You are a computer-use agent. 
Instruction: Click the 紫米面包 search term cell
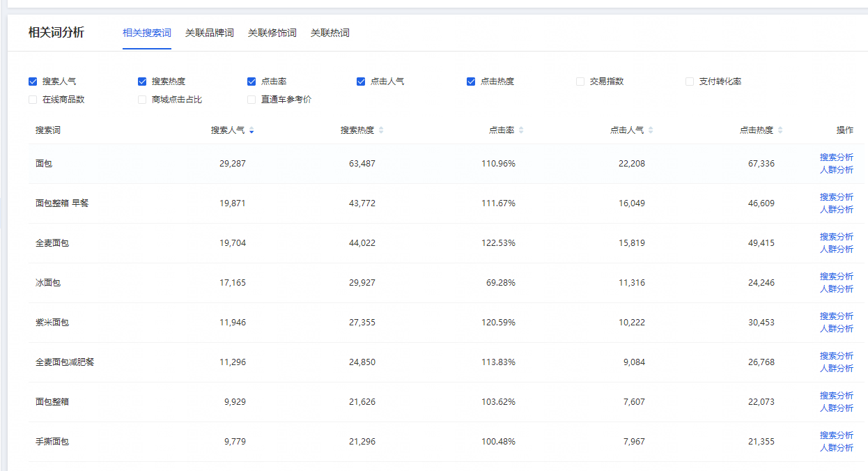click(52, 323)
